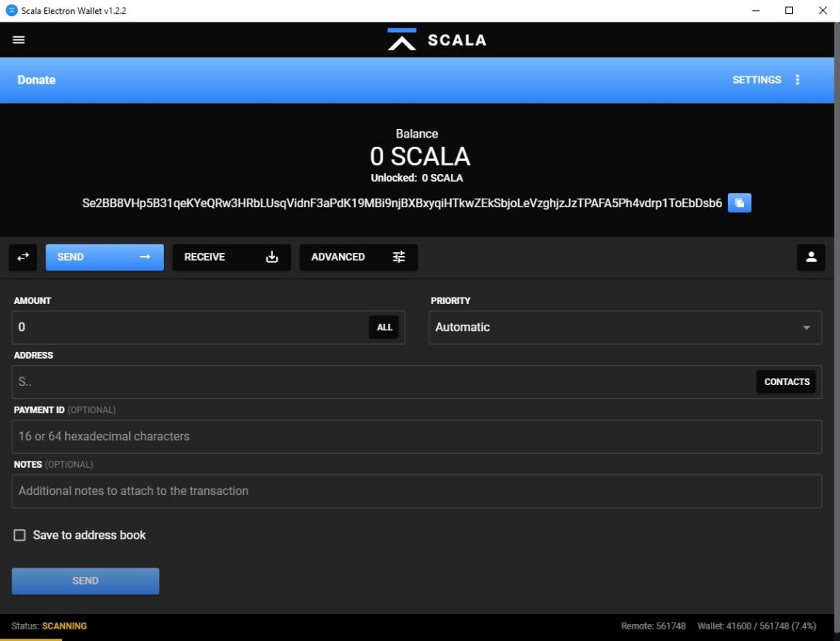This screenshot has height=641, width=840.
Task: Close the Scala wallet window
Action: pos(823,11)
